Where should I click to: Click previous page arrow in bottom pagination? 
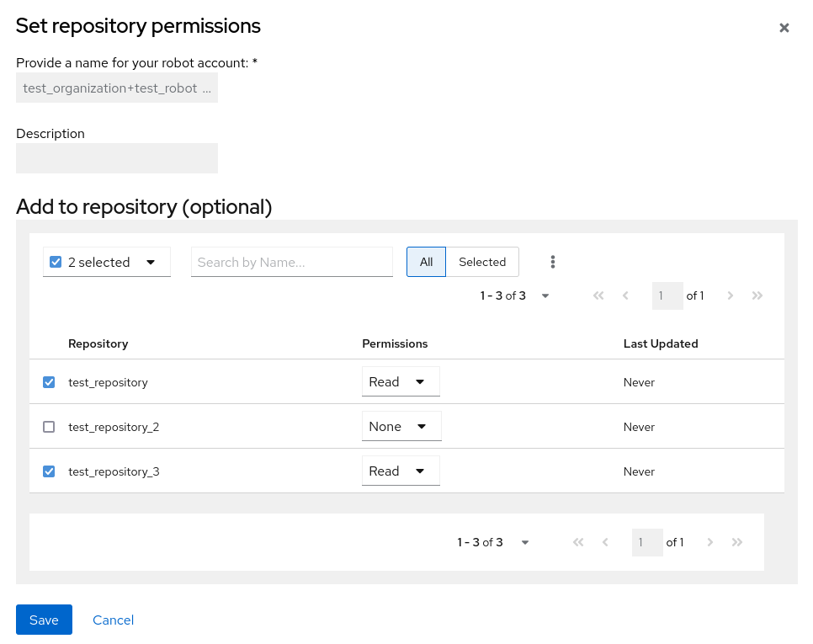point(605,542)
